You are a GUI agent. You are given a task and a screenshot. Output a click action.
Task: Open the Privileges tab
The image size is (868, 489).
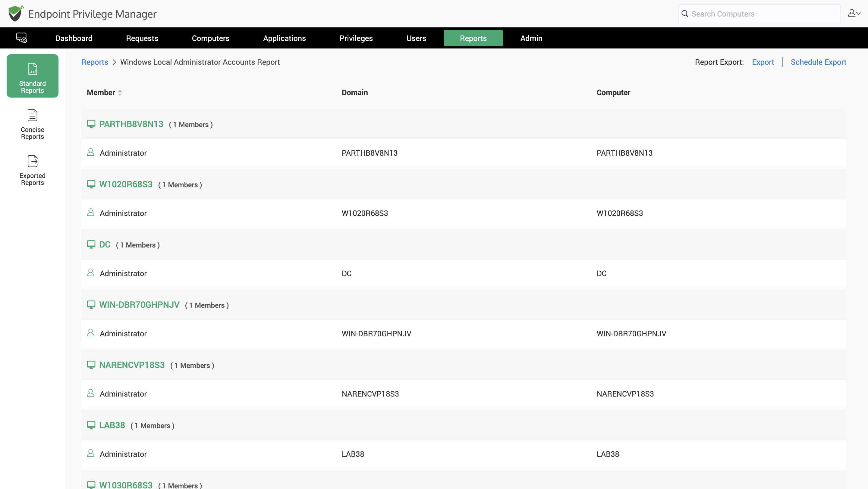(x=356, y=38)
